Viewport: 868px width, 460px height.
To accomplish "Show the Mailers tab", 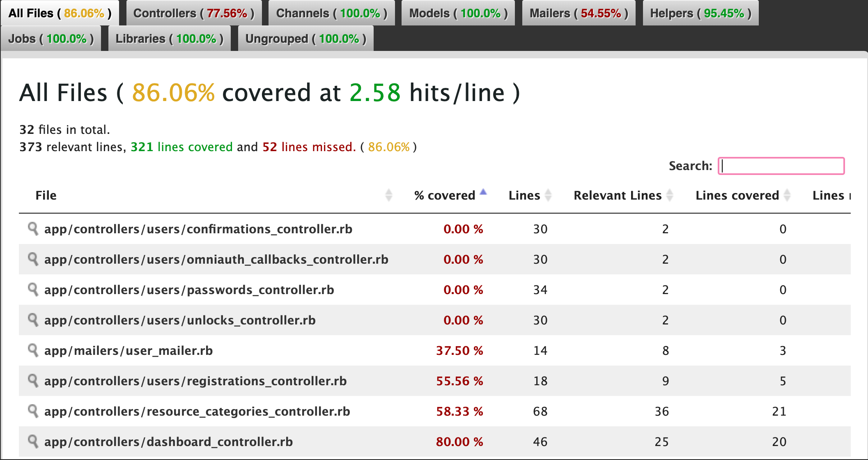I will [579, 13].
